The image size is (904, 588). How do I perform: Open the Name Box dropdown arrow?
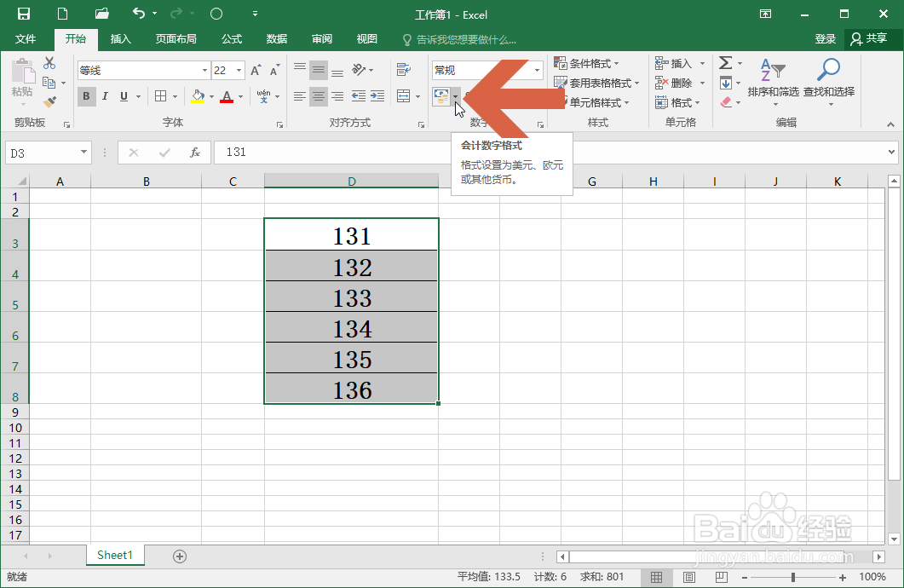[x=83, y=153]
